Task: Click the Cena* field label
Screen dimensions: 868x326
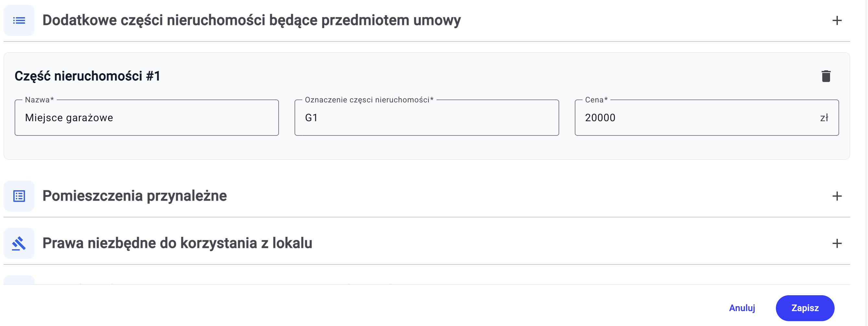Action: (x=596, y=100)
